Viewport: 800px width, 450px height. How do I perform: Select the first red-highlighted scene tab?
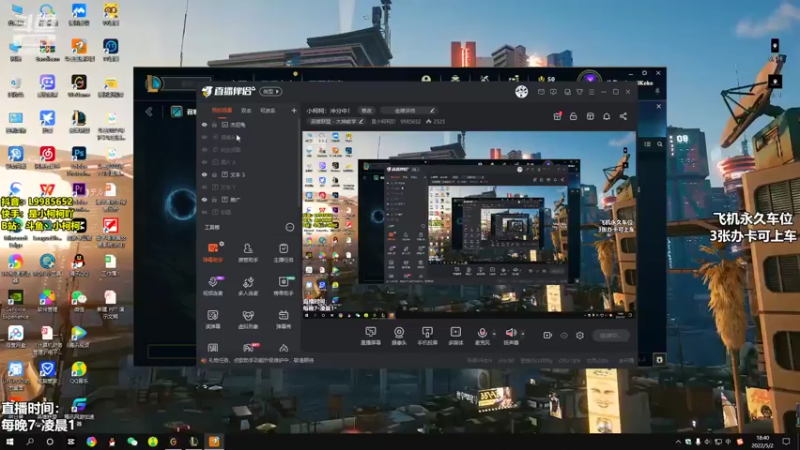222,110
